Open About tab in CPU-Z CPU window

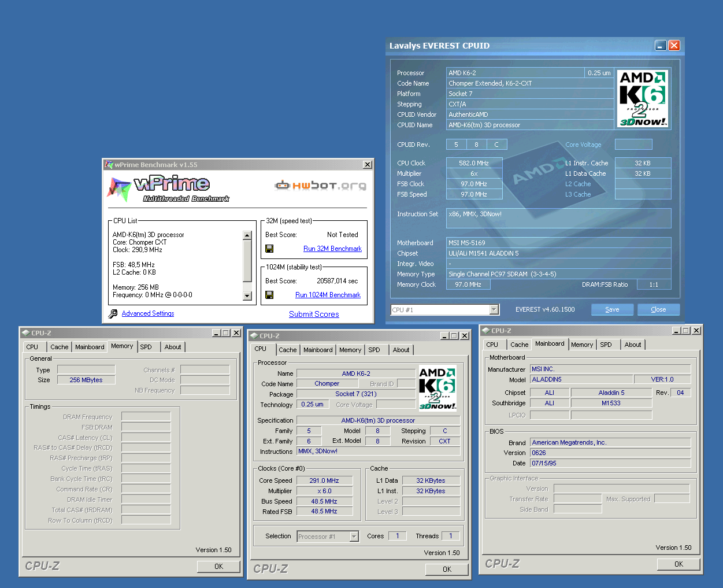pyautogui.click(x=401, y=350)
